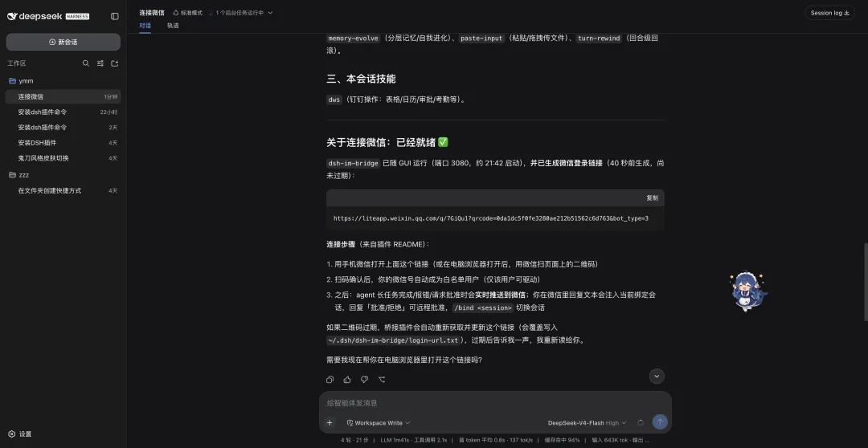Click the DeepSeek whale logo
This screenshot has width=868, height=448.
pyautogui.click(x=12, y=17)
